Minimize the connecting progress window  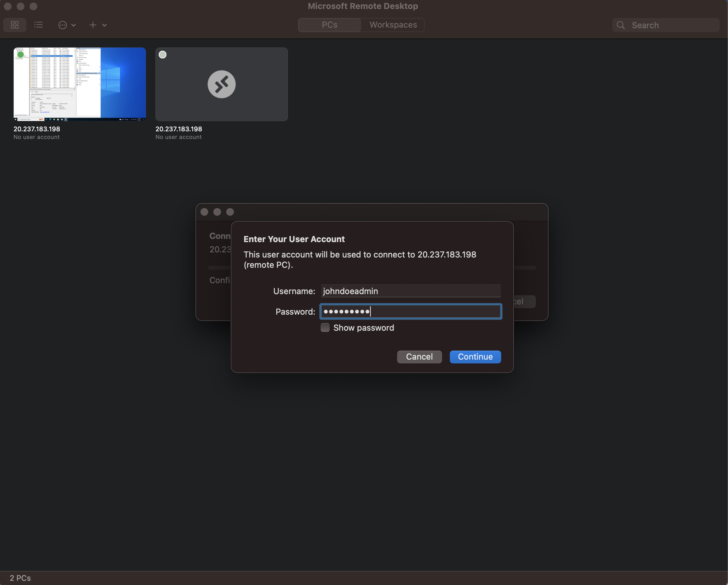coord(217,212)
